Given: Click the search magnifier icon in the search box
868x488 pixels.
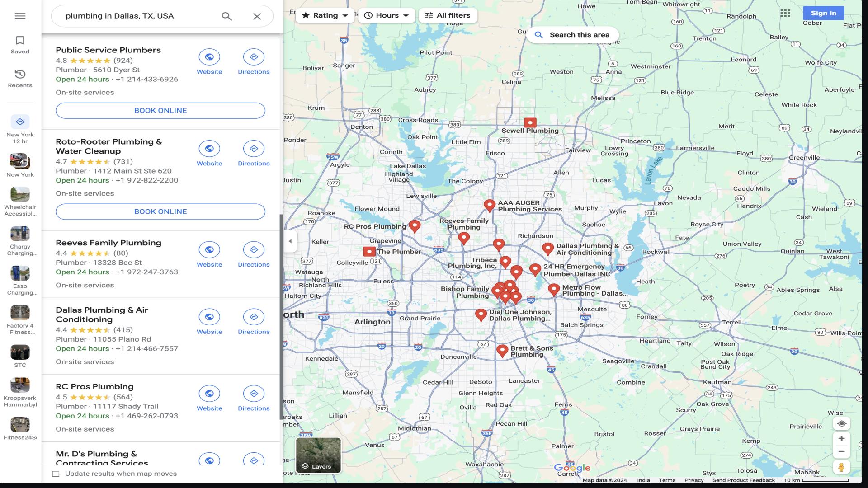Looking at the screenshot, I should pyautogui.click(x=226, y=16).
